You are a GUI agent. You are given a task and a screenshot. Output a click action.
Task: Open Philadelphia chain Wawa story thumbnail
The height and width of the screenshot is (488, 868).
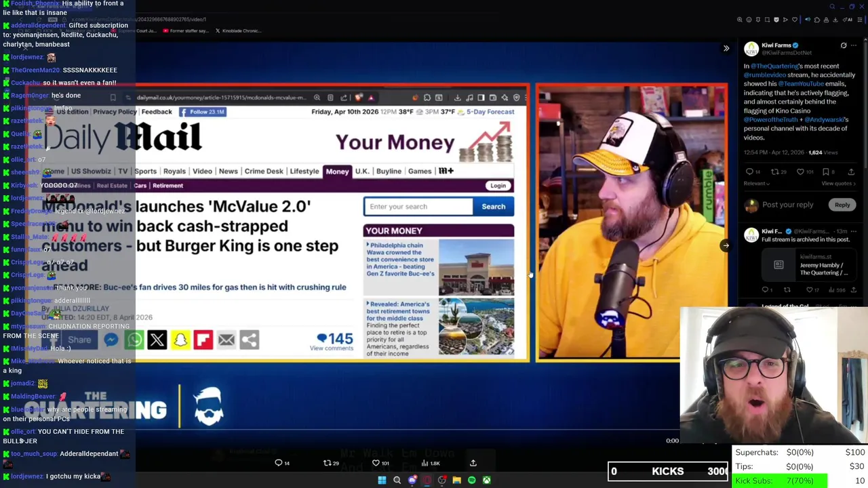476,267
